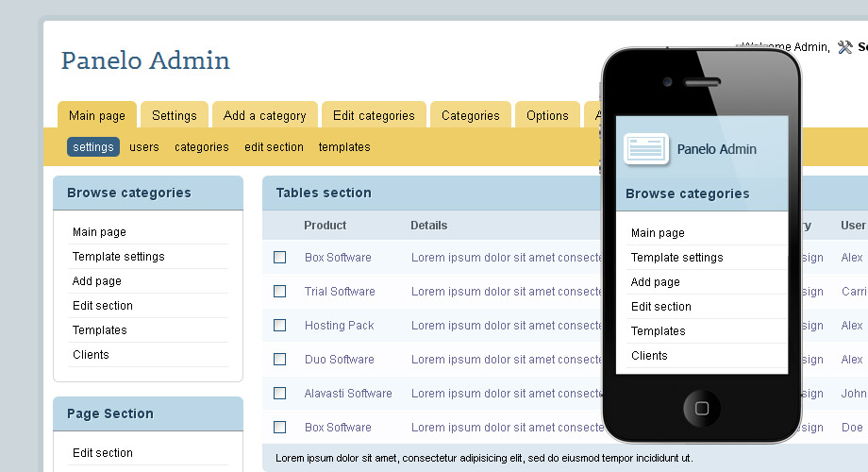This screenshot has width=868, height=472.
Task: Click the tools icon beside Welcome Admin
Action: [x=844, y=47]
